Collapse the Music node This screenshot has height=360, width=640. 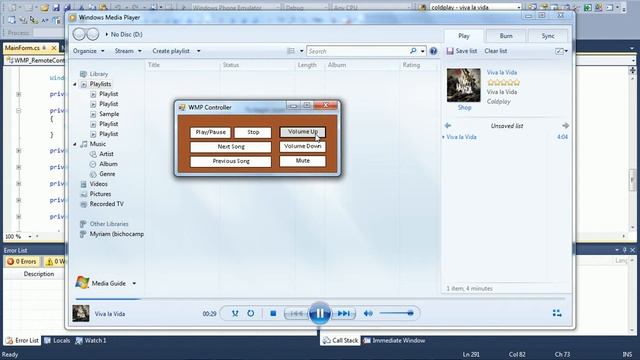[x=75, y=144]
